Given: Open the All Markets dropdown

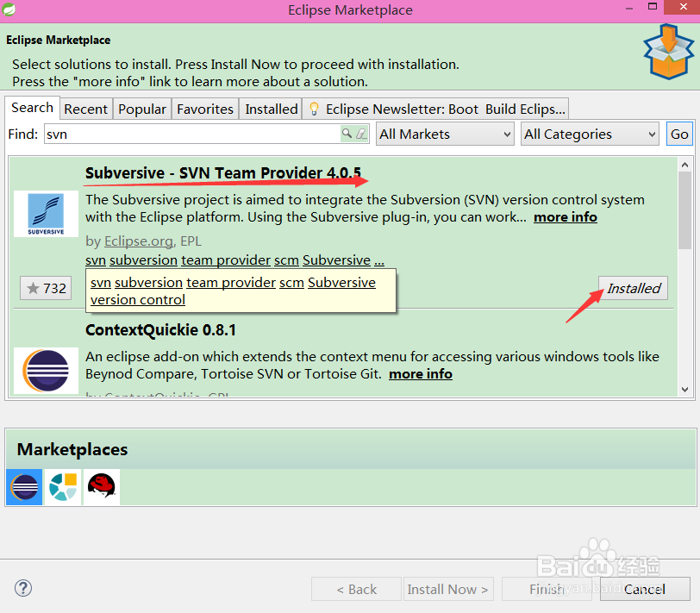Looking at the screenshot, I should [x=445, y=134].
